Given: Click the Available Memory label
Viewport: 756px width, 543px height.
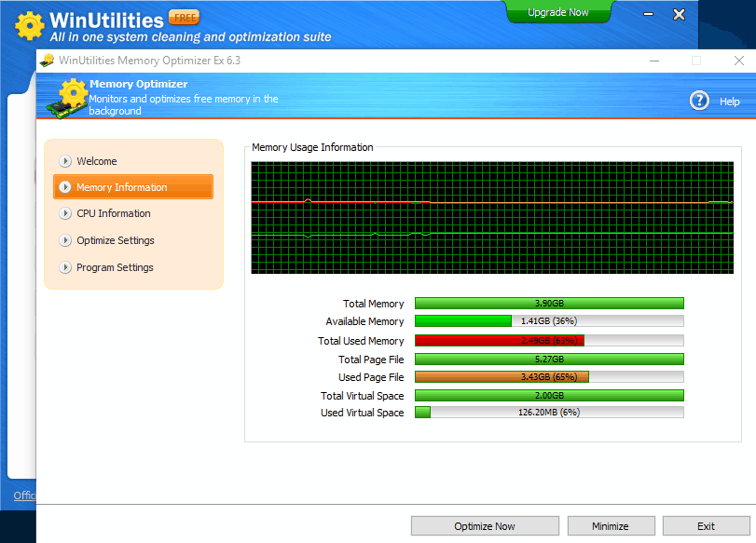Looking at the screenshot, I should tap(364, 321).
